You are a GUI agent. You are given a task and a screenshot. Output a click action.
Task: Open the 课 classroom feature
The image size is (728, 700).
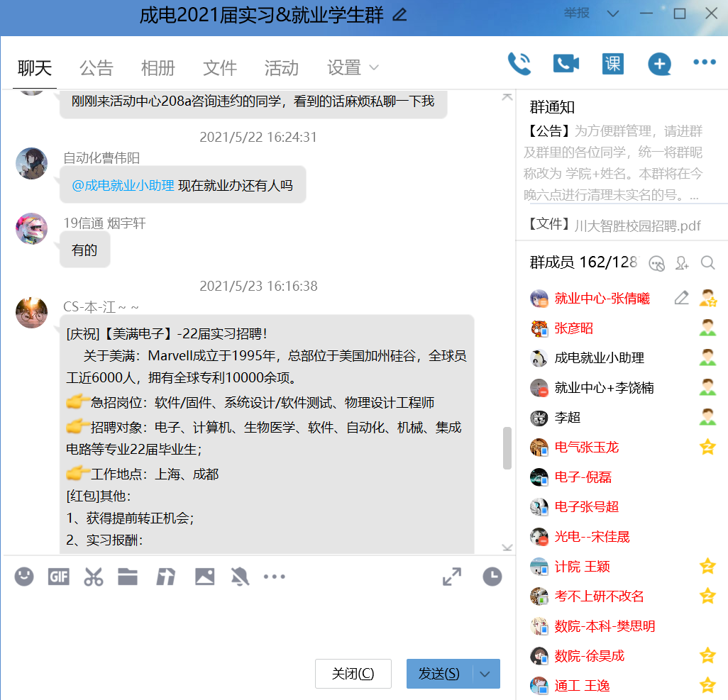pyautogui.click(x=612, y=63)
